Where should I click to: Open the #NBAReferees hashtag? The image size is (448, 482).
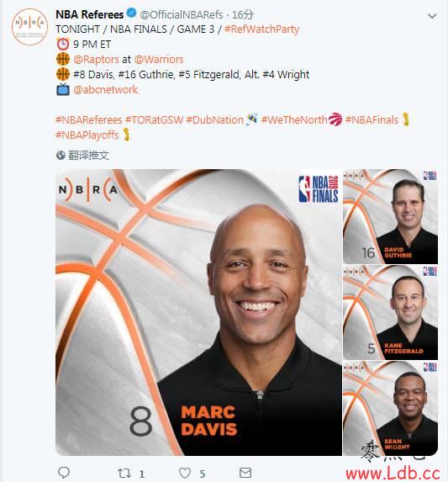89,120
